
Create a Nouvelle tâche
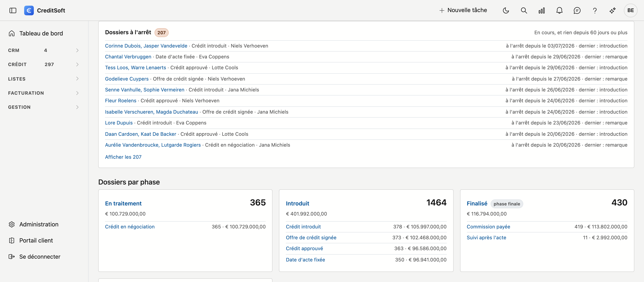tap(463, 10)
